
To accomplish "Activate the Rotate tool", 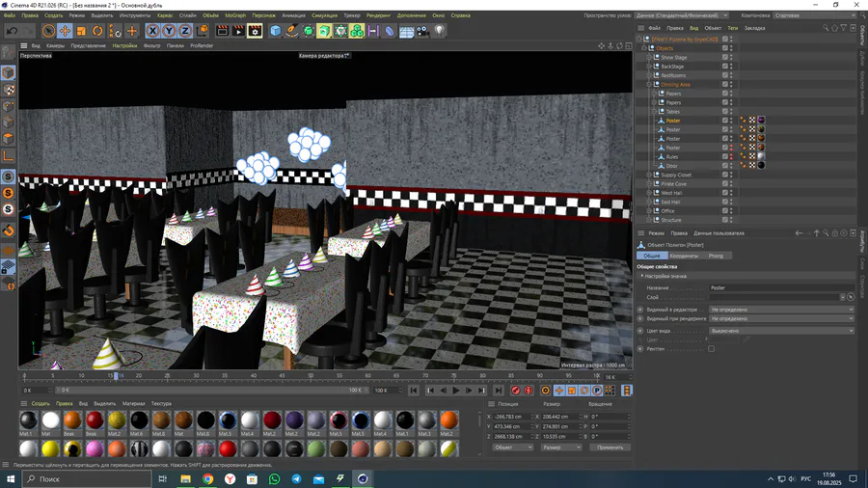I will pos(97,31).
